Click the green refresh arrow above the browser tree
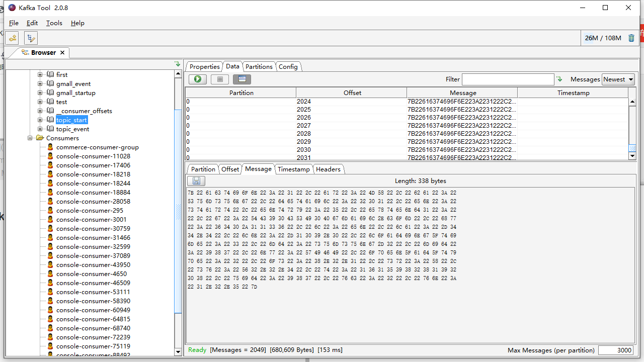 coord(177,64)
